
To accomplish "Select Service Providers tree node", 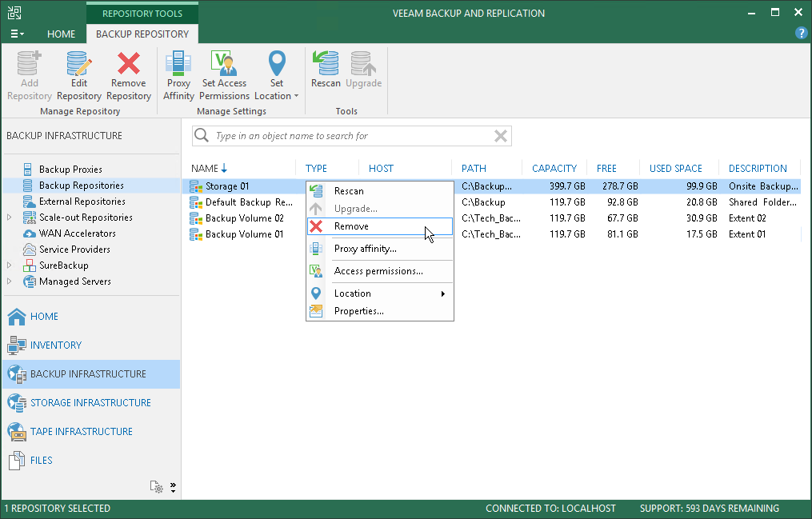I will pos(74,250).
